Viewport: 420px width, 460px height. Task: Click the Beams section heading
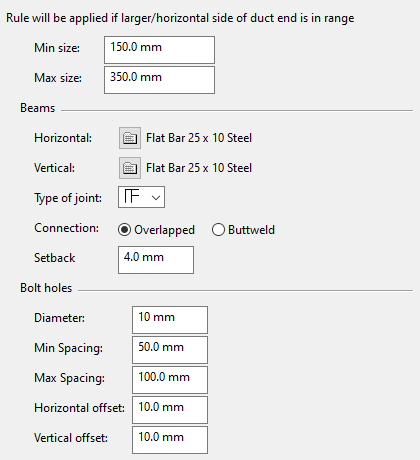click(x=38, y=108)
